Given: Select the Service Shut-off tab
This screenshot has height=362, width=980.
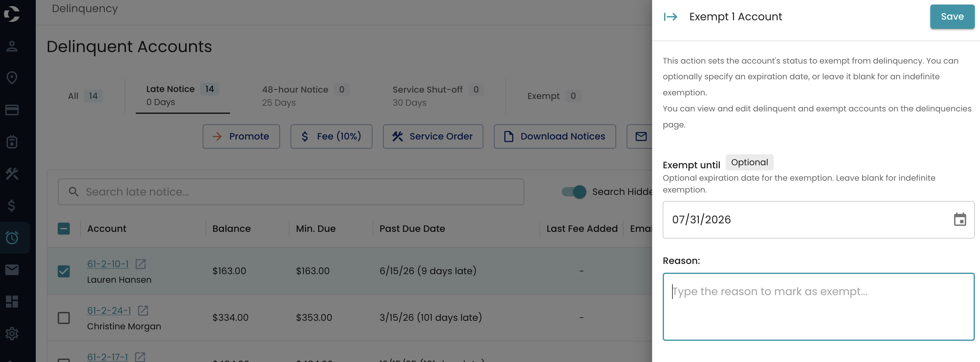Looking at the screenshot, I should pyautogui.click(x=438, y=96).
